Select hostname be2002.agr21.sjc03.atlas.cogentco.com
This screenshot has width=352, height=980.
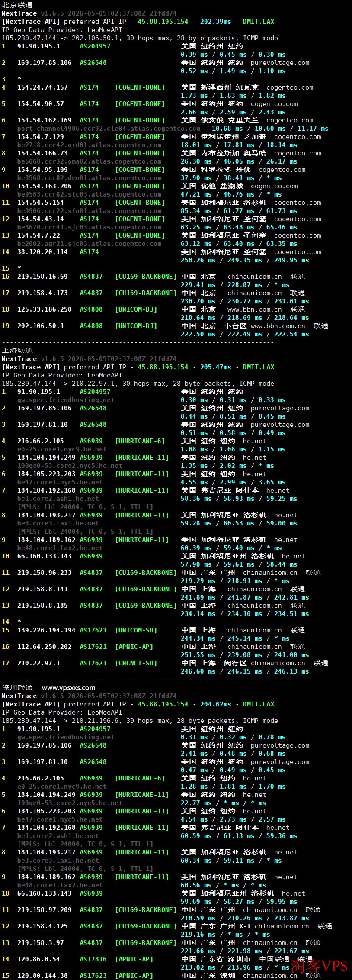coord(89,244)
